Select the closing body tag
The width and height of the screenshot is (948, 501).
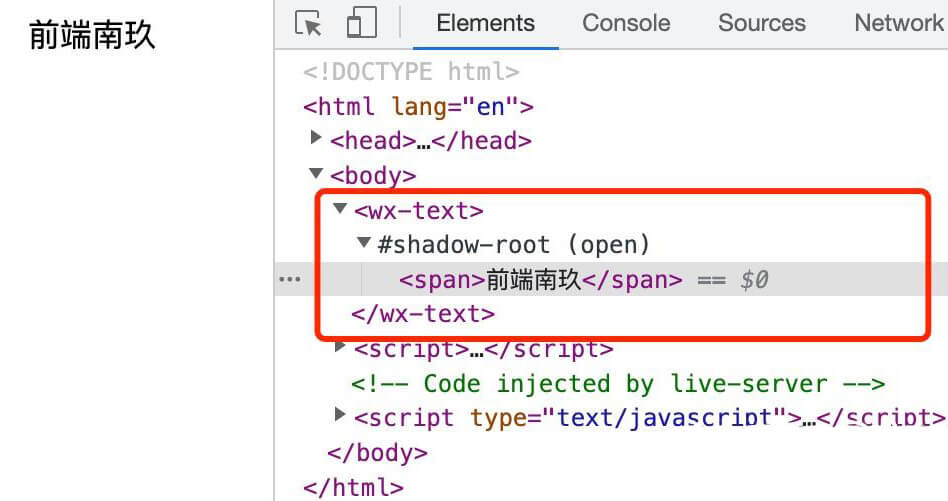(377, 453)
